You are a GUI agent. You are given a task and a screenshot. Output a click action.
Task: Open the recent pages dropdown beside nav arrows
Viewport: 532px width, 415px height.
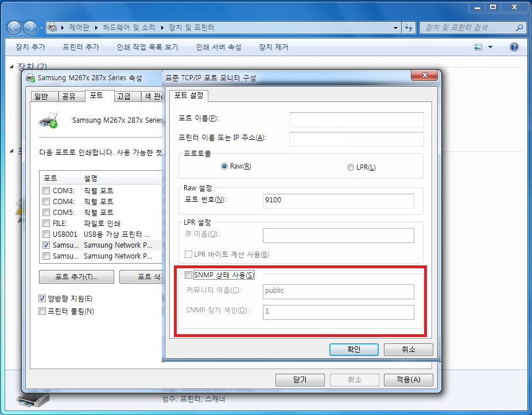[x=42, y=28]
